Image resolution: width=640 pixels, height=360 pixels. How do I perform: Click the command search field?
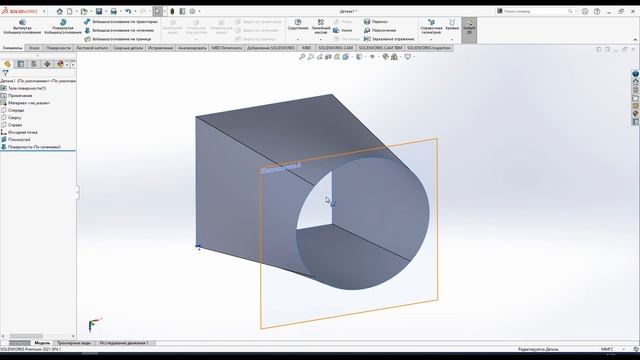tap(536, 11)
